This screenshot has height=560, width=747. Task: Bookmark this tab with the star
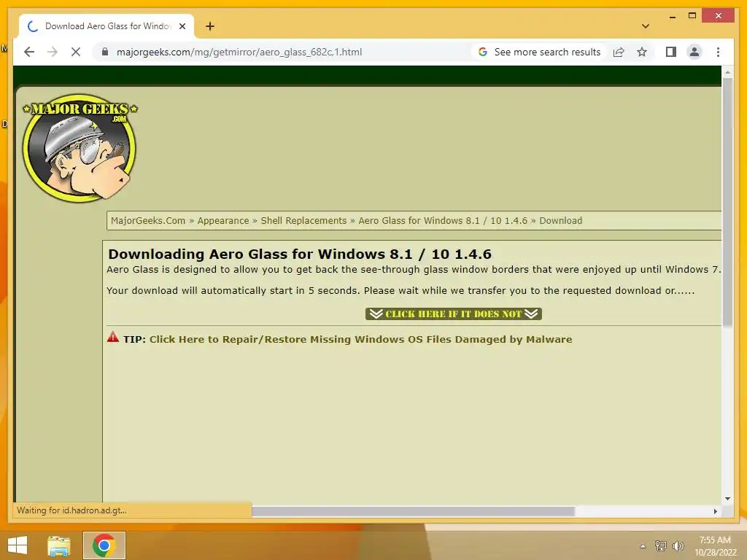tap(642, 52)
